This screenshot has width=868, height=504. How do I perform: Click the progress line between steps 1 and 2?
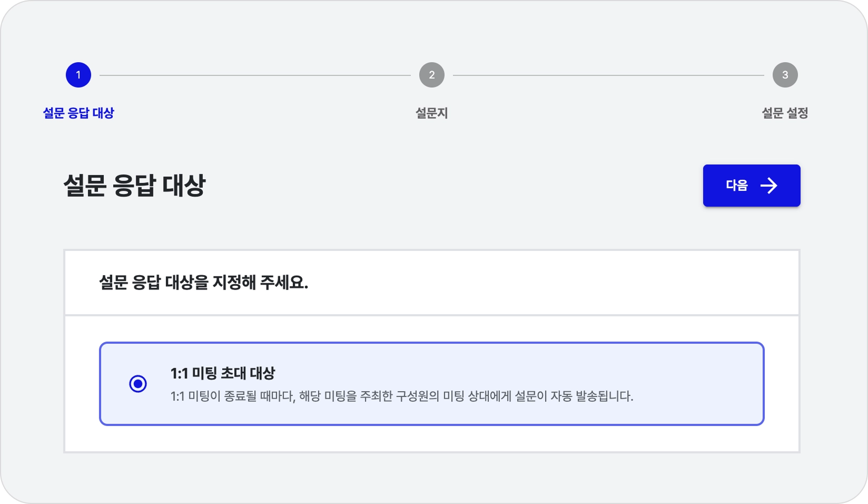[255, 75]
